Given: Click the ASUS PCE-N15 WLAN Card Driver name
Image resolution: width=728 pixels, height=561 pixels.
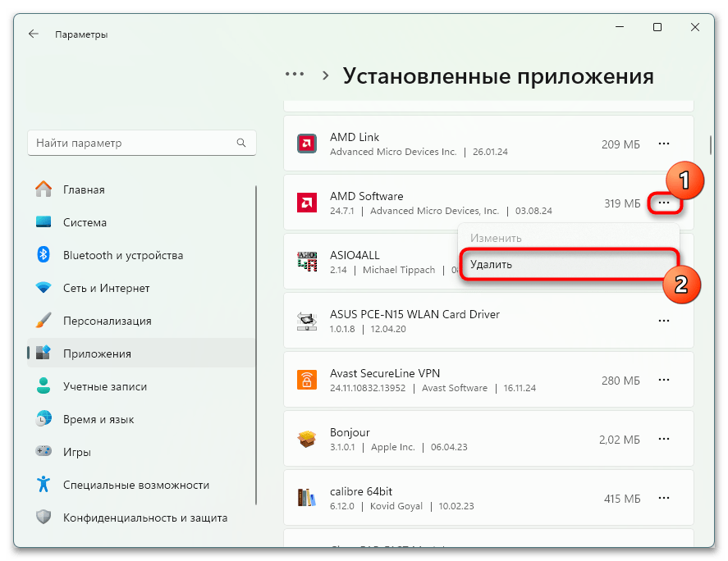Looking at the screenshot, I should click(414, 314).
